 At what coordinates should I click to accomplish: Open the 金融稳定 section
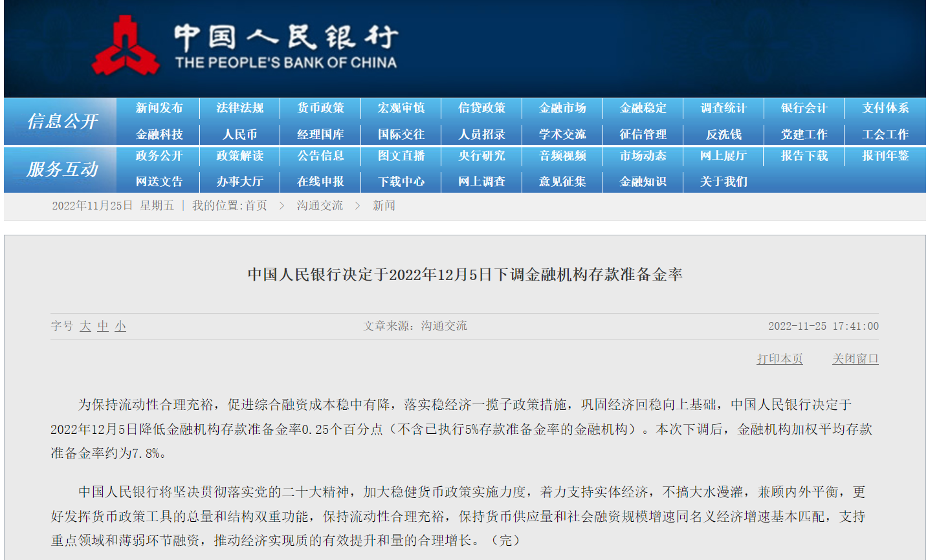(643, 108)
